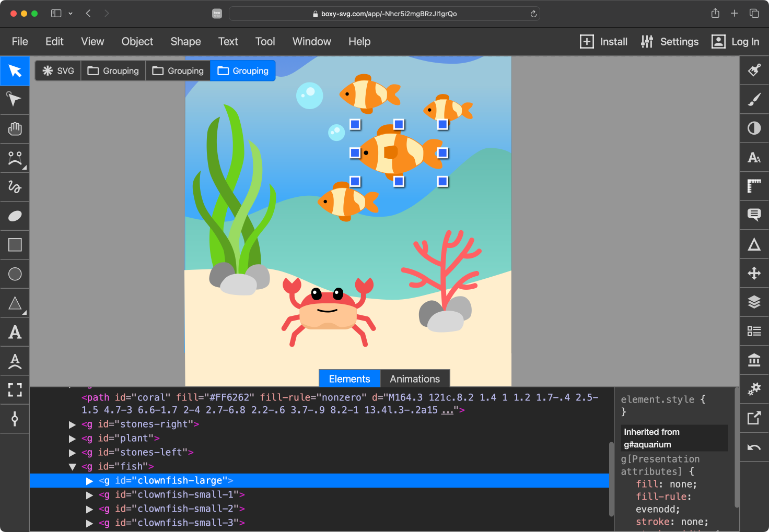This screenshot has width=769, height=532.
Task: Select the first Grouping breadcrumb
Action: (x=113, y=71)
